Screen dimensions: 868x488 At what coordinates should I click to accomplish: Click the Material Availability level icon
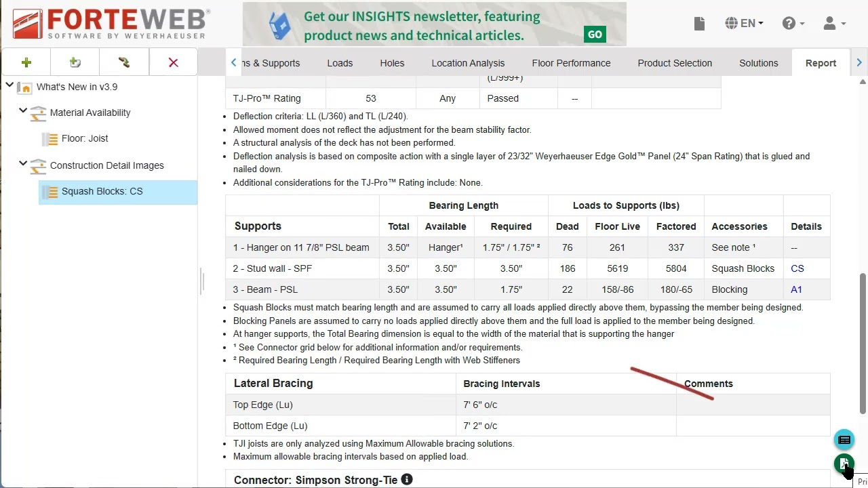tap(39, 113)
